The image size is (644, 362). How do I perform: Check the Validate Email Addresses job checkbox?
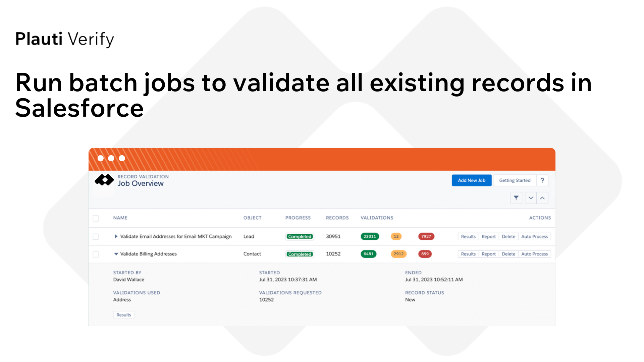[96, 237]
